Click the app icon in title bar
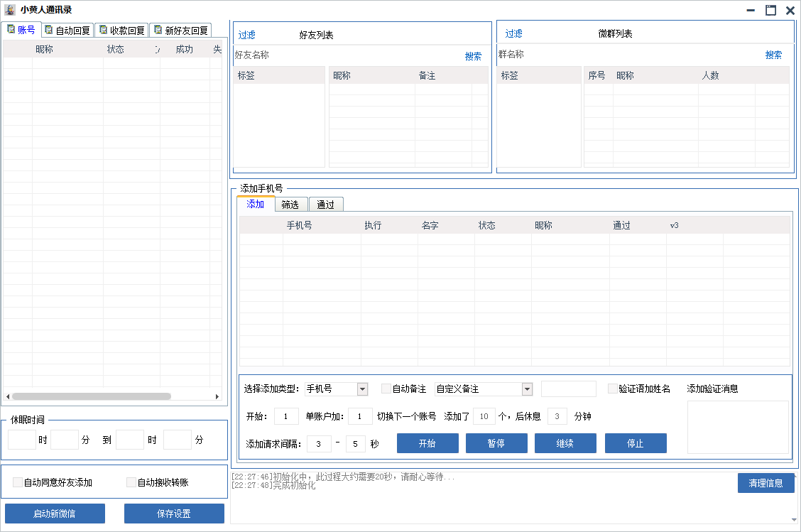This screenshot has width=801, height=532. click(10, 10)
